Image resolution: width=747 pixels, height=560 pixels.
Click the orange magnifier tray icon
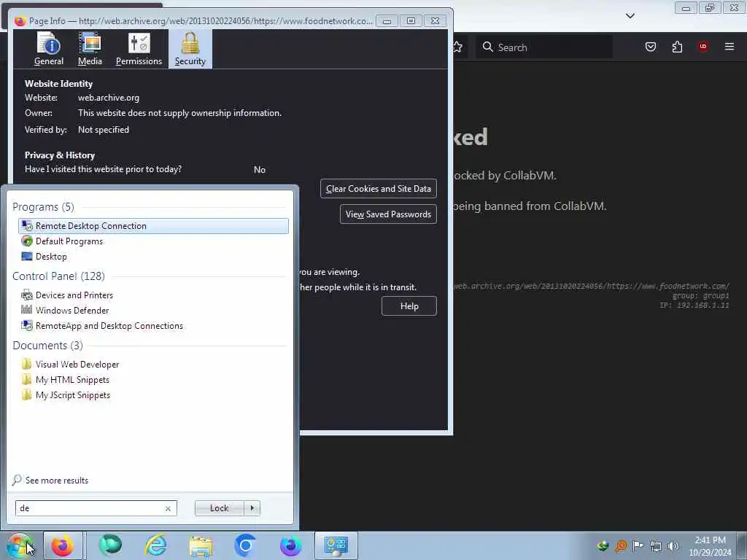click(621, 545)
